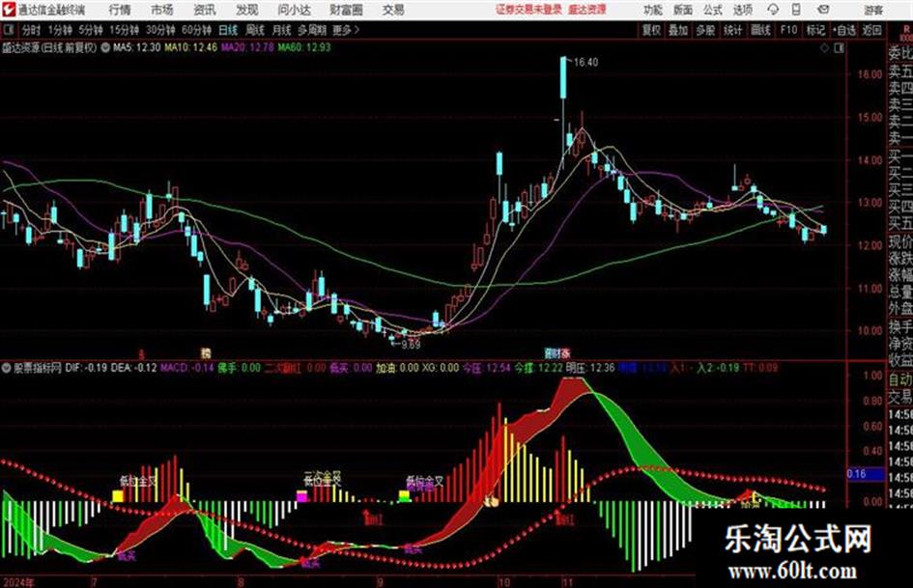Click DIF: -0.19 indicator value
The width and height of the screenshot is (913, 588).
click(x=86, y=368)
